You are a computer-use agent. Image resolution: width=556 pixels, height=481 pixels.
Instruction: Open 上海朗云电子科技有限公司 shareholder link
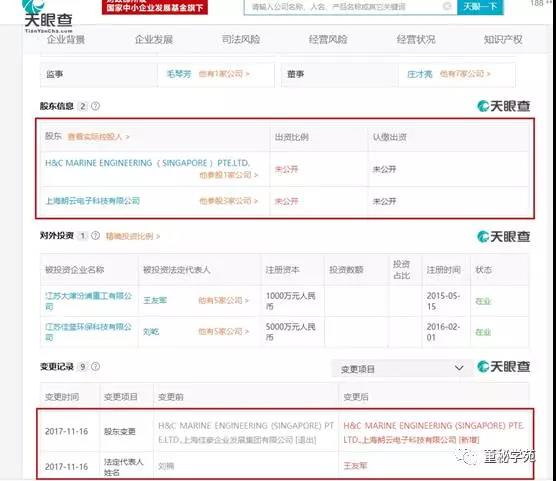click(93, 201)
